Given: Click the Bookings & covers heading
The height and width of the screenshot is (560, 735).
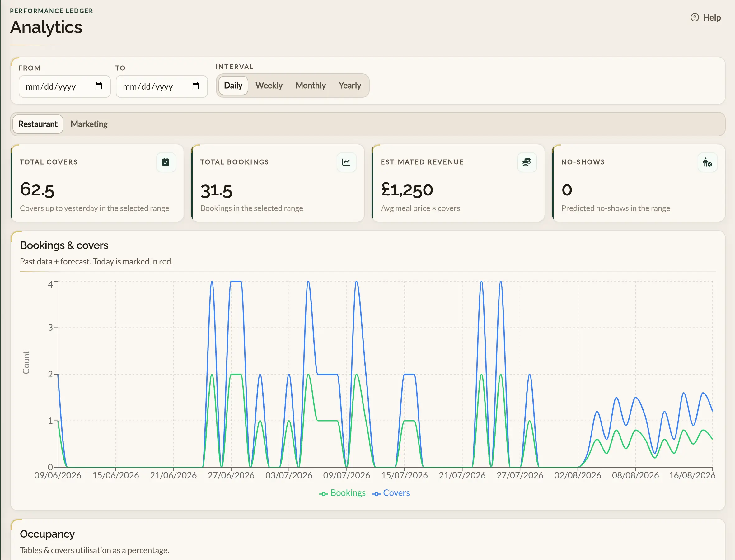Looking at the screenshot, I should tap(64, 245).
